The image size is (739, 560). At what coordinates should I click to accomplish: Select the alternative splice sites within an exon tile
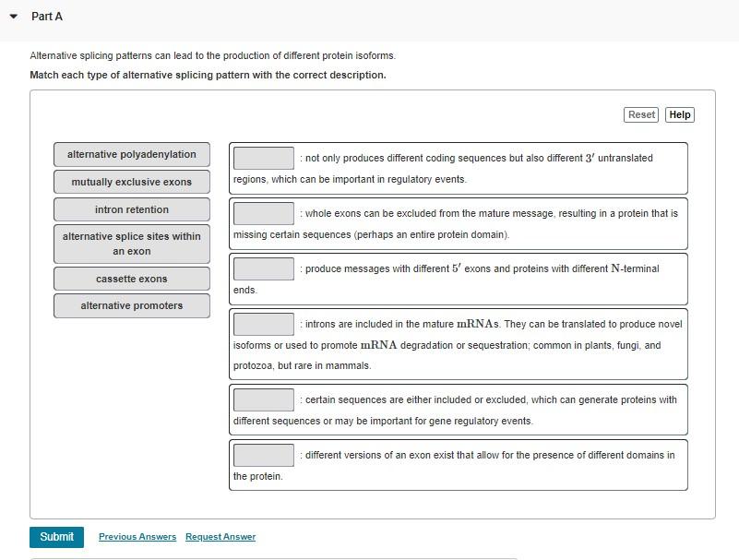pyautogui.click(x=131, y=244)
